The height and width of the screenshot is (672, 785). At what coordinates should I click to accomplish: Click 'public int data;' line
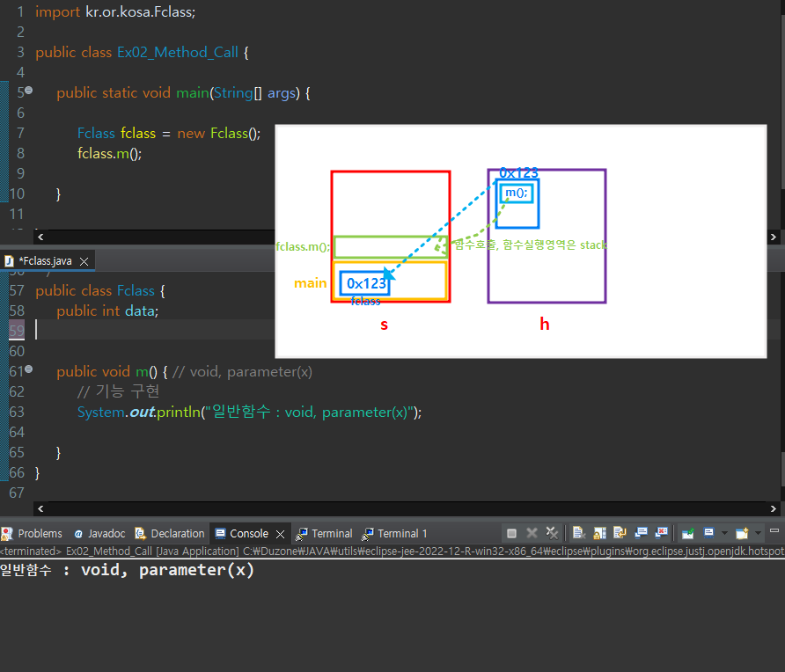[107, 310]
